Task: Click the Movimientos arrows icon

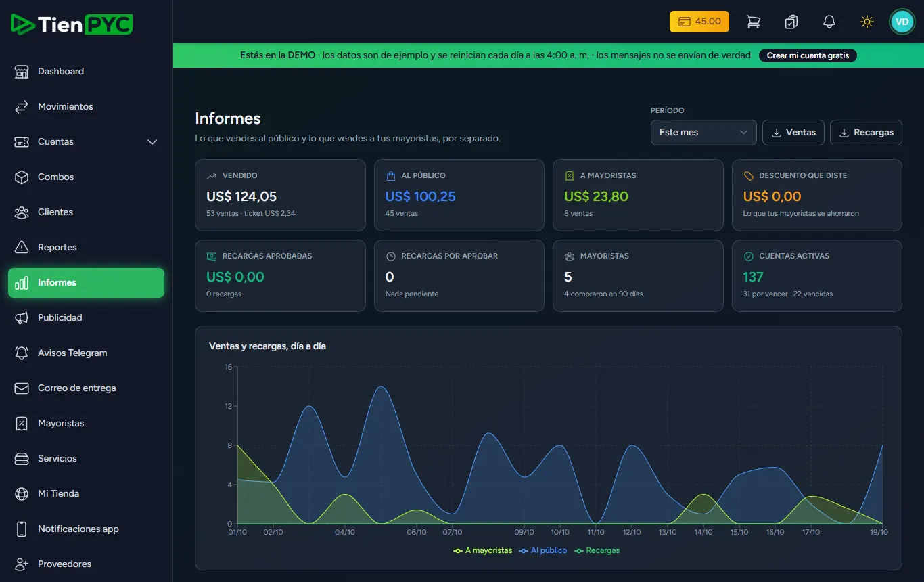Action: [x=22, y=107]
